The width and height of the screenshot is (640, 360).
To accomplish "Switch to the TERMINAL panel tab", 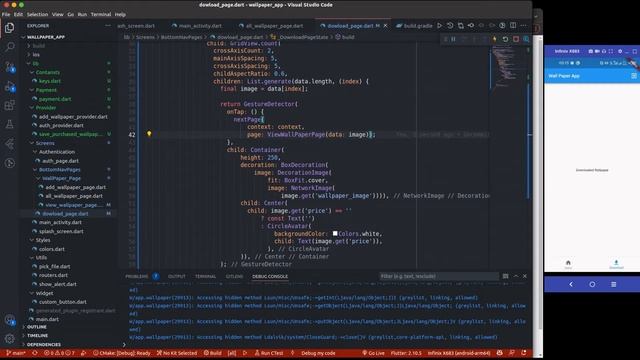I will (205, 276).
